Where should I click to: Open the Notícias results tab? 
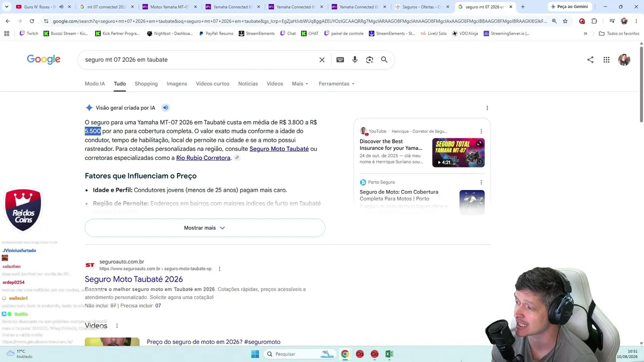click(248, 84)
